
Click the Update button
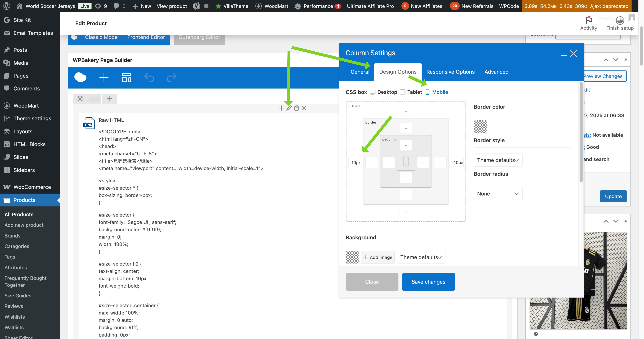(613, 196)
